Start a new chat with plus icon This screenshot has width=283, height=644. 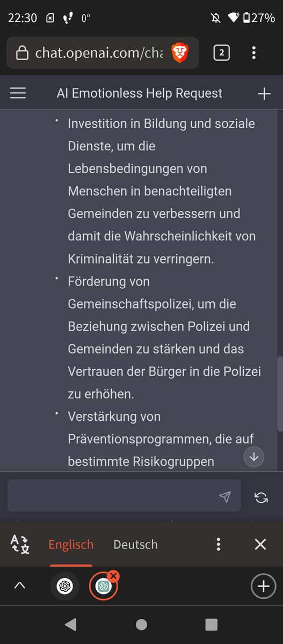[264, 93]
